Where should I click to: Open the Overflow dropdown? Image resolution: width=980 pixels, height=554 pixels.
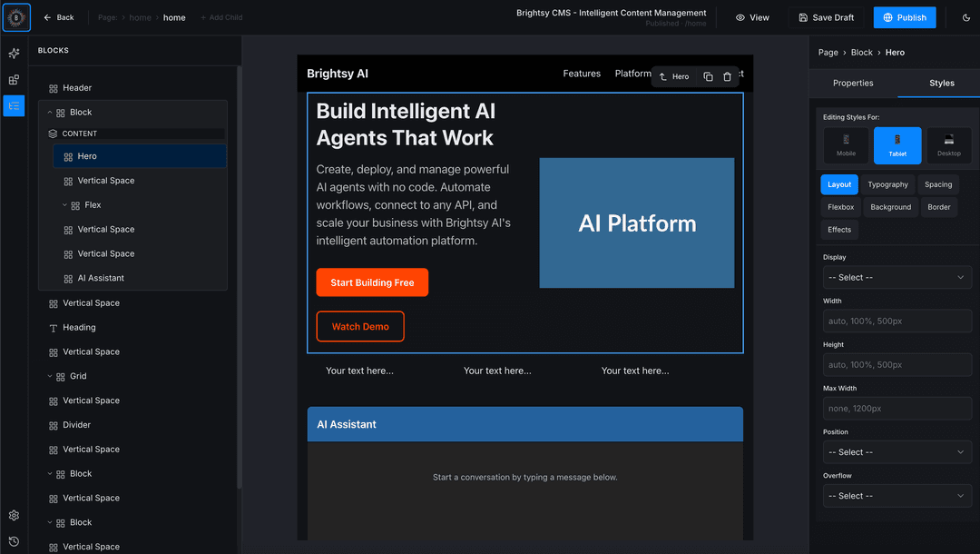(x=897, y=495)
